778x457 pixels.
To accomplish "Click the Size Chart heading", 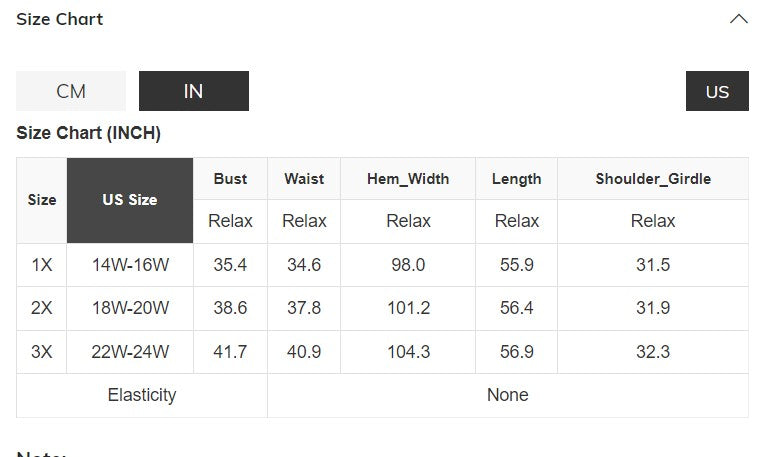I will click(60, 19).
